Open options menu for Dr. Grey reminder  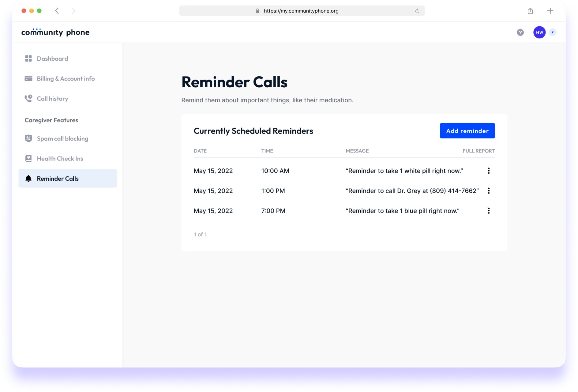(489, 191)
